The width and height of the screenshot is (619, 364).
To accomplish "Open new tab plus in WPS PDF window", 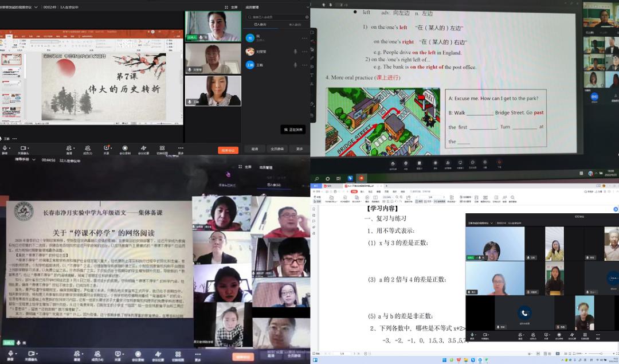I will (386, 186).
